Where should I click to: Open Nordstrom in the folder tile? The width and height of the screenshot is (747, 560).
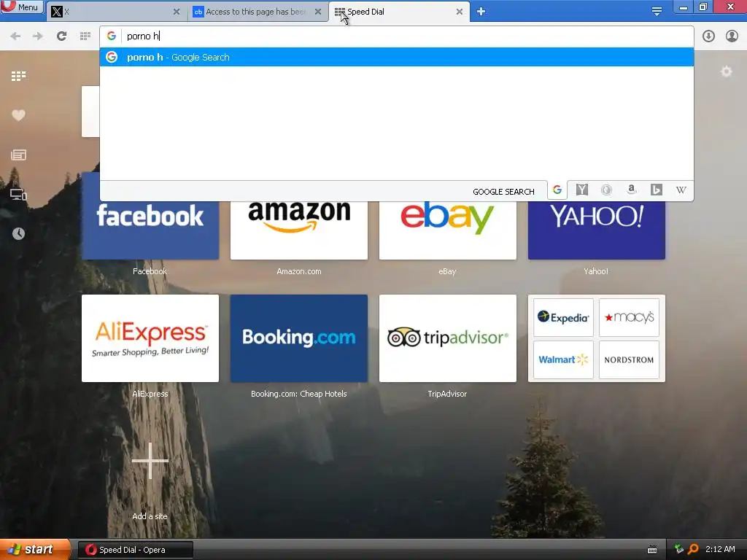click(x=629, y=359)
